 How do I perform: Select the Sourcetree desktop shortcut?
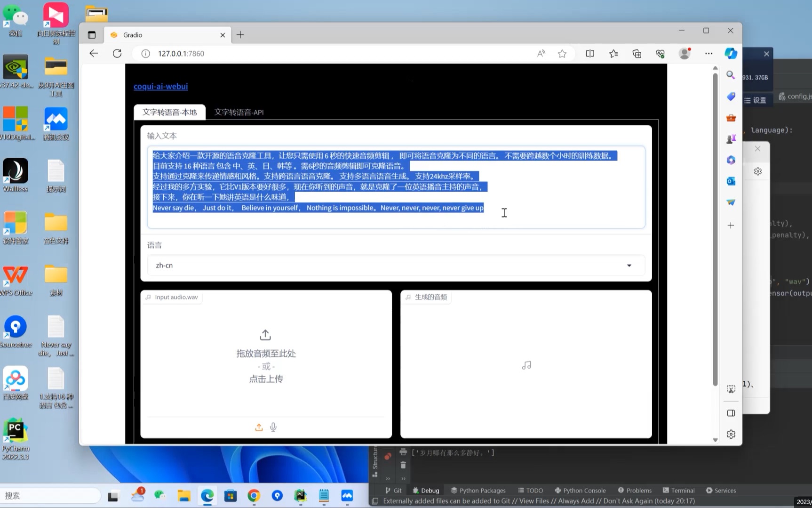tap(16, 331)
